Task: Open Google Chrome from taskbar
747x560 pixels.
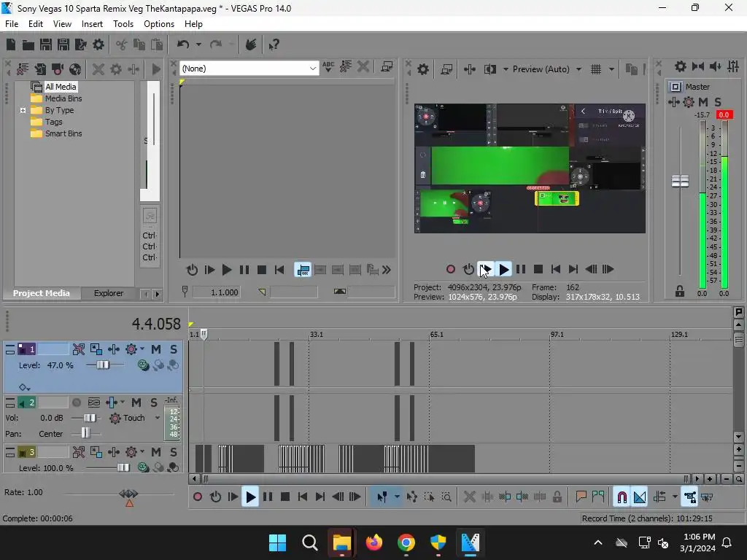Action: tap(406, 542)
